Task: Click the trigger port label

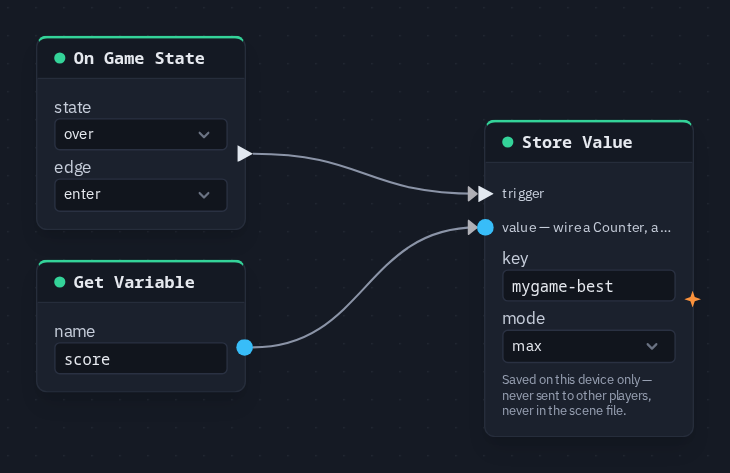Action: [523, 194]
